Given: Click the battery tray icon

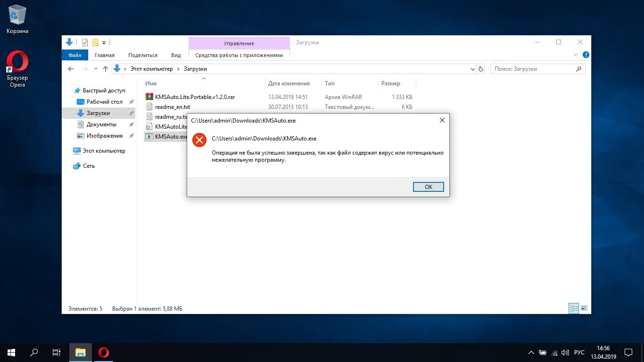Looking at the screenshot, I should click(x=543, y=353).
